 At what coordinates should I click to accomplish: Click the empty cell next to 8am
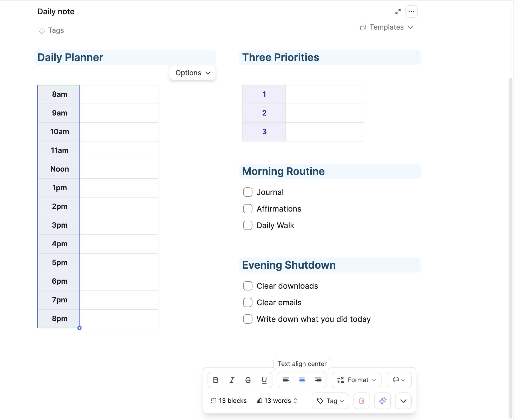tap(119, 94)
